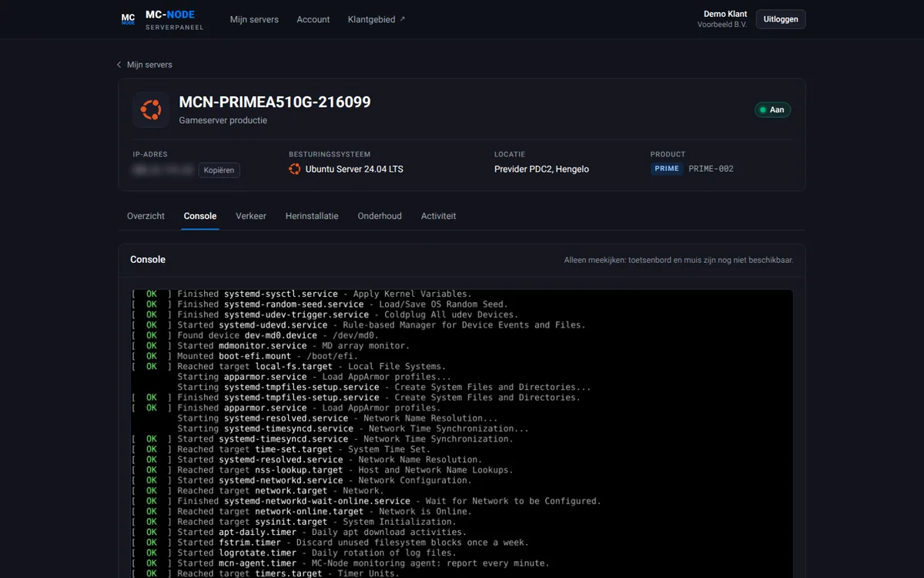
Task: Click the Reached target local-fs.target line
Action: [x=288, y=367]
